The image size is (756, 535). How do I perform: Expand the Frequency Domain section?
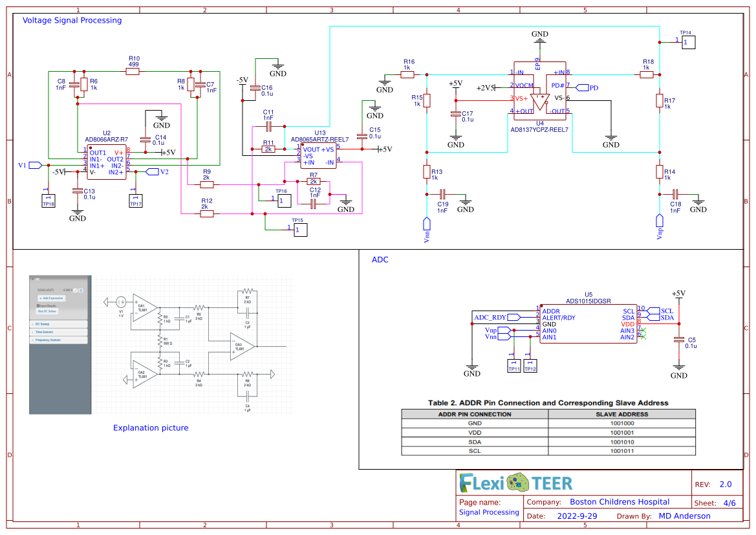coord(49,340)
